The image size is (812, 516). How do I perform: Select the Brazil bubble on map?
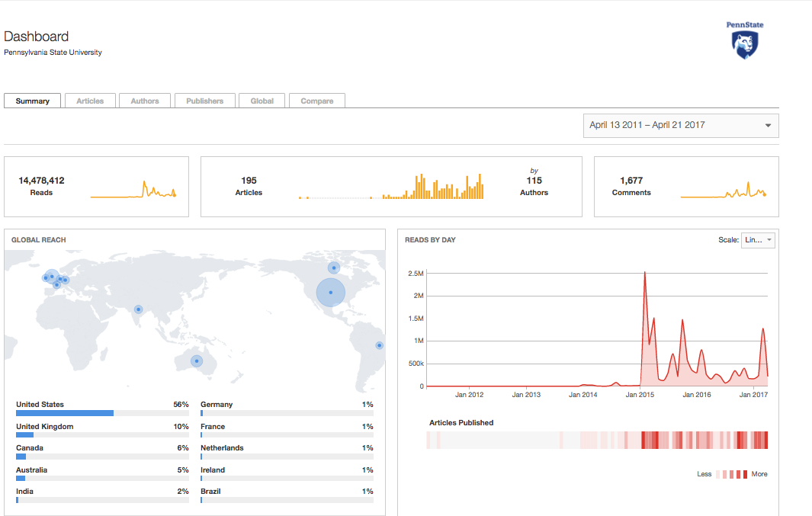coord(379,345)
